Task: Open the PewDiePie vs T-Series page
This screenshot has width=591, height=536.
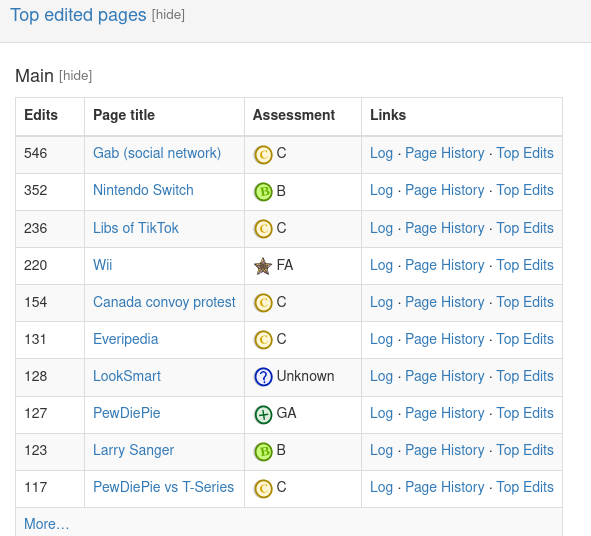Action: 164,487
